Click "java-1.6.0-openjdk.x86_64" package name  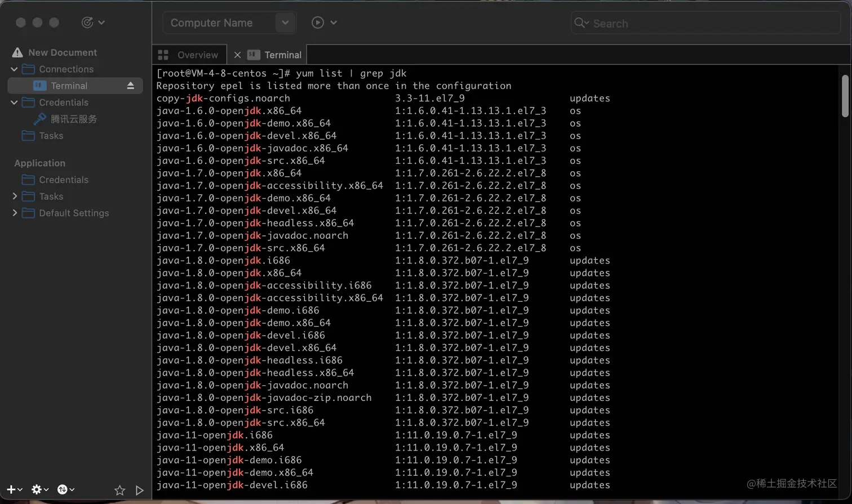click(229, 111)
